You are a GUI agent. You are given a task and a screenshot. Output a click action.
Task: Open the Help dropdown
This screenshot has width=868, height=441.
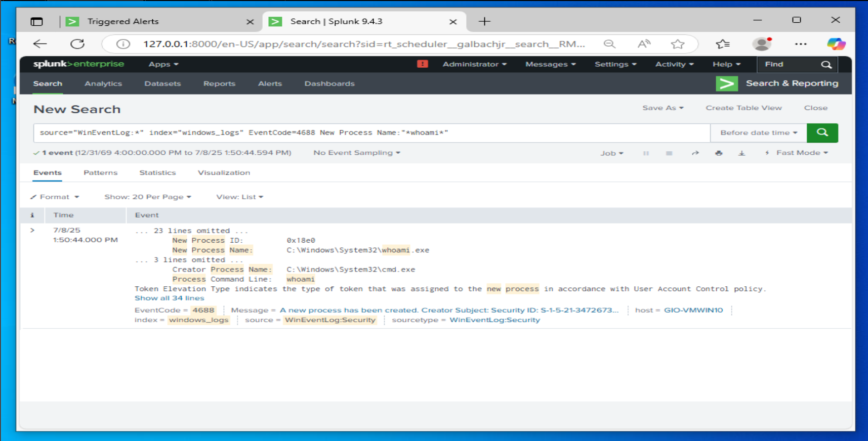726,64
